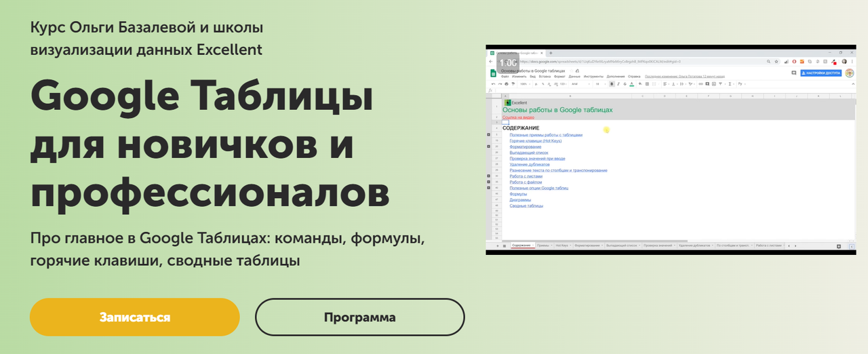
Task: Open 'Горячие клавиши (Hot Keys)' link
Action: click(536, 140)
